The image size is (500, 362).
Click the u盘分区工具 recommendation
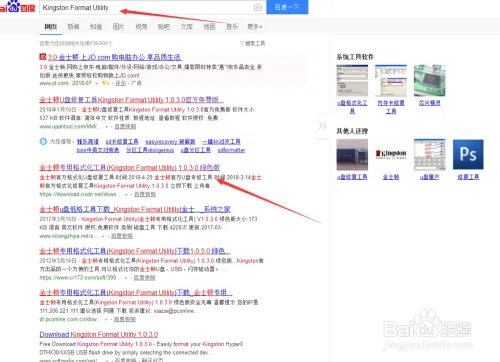(x=196, y=150)
